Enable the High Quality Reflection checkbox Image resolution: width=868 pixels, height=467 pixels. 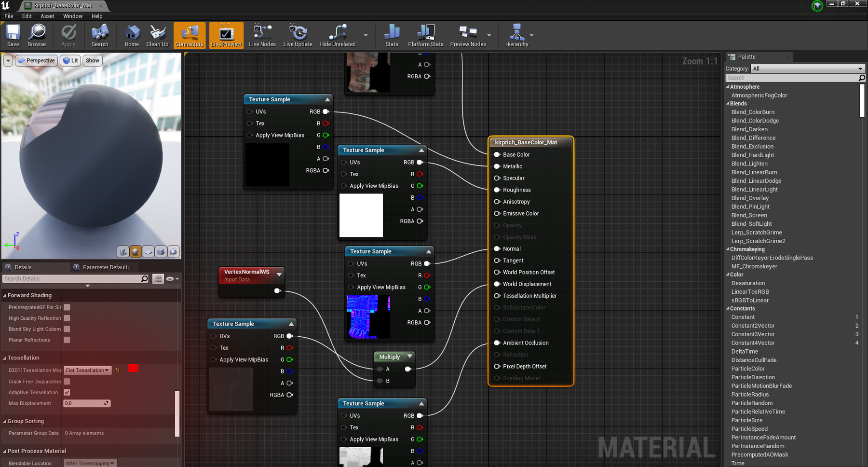pyautogui.click(x=67, y=318)
